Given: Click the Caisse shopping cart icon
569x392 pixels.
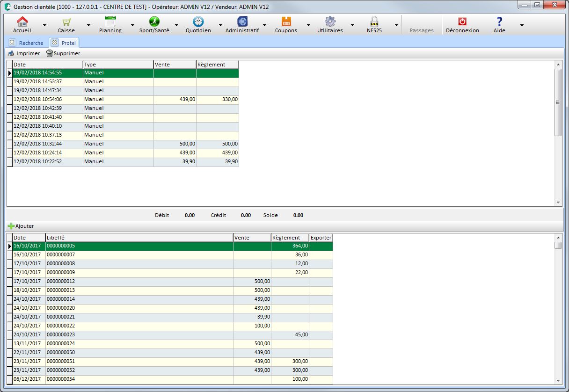Looking at the screenshot, I should click(x=66, y=22).
